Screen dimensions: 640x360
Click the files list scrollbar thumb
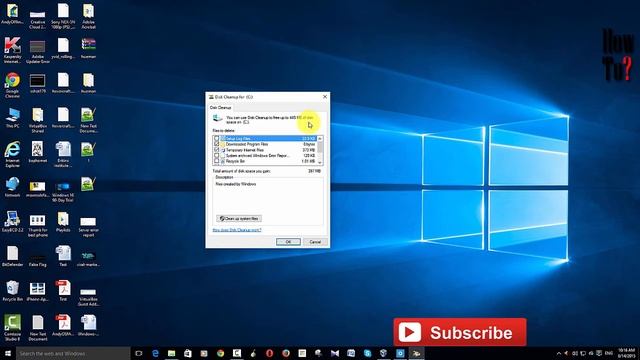320,147
